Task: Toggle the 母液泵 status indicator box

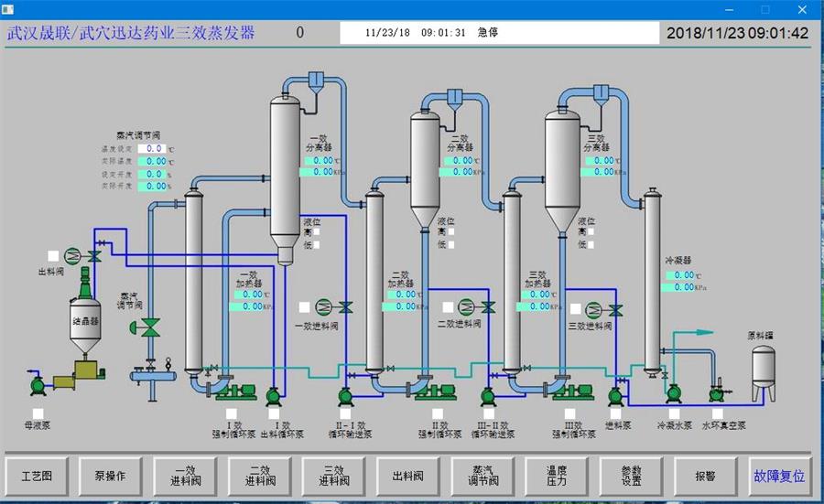Action: [38, 413]
